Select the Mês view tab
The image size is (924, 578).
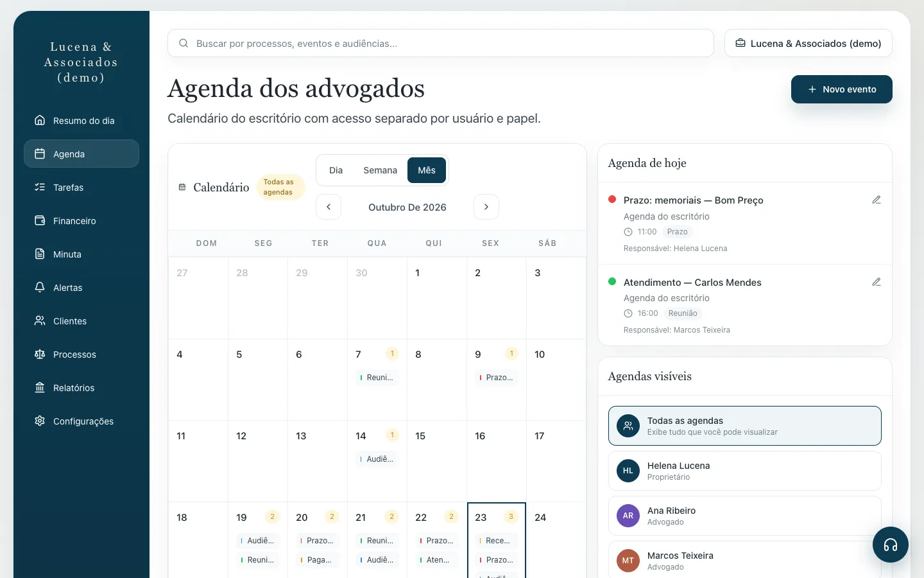tap(427, 170)
